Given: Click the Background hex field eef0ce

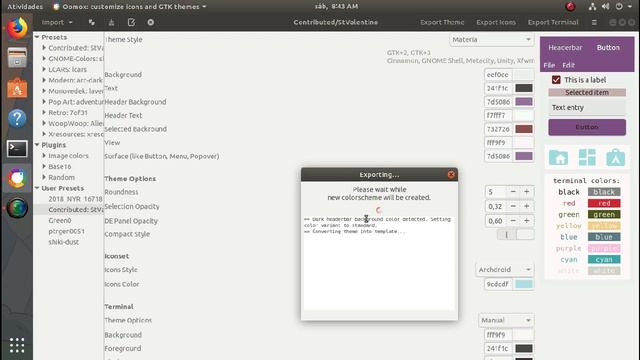Looking at the screenshot, I should click(498, 75).
